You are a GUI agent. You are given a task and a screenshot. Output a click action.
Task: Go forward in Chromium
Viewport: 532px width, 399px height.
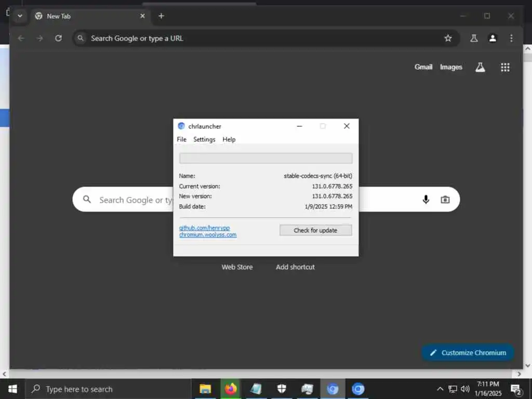pyautogui.click(x=39, y=38)
